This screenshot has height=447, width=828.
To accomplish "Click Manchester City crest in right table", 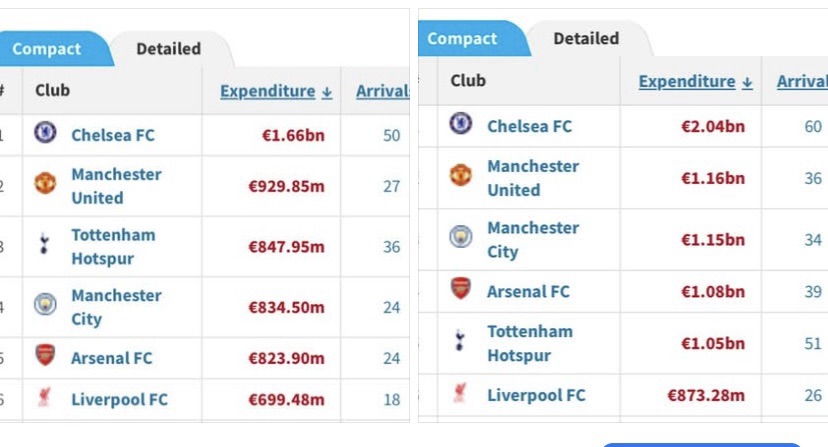I will click(x=460, y=239).
